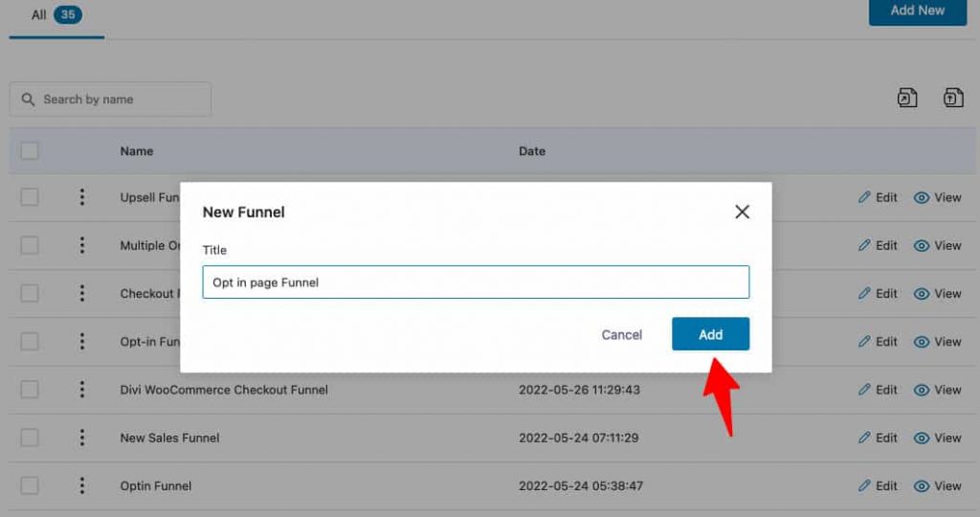Click the export funnels icon
Viewport: 980px width, 517px height.
tap(907, 99)
